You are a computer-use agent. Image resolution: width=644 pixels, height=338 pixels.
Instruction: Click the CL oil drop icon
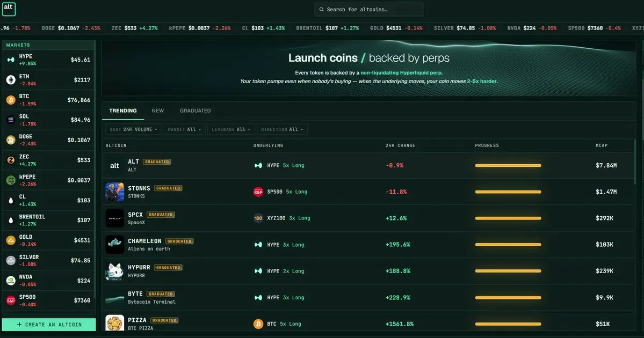(11, 200)
